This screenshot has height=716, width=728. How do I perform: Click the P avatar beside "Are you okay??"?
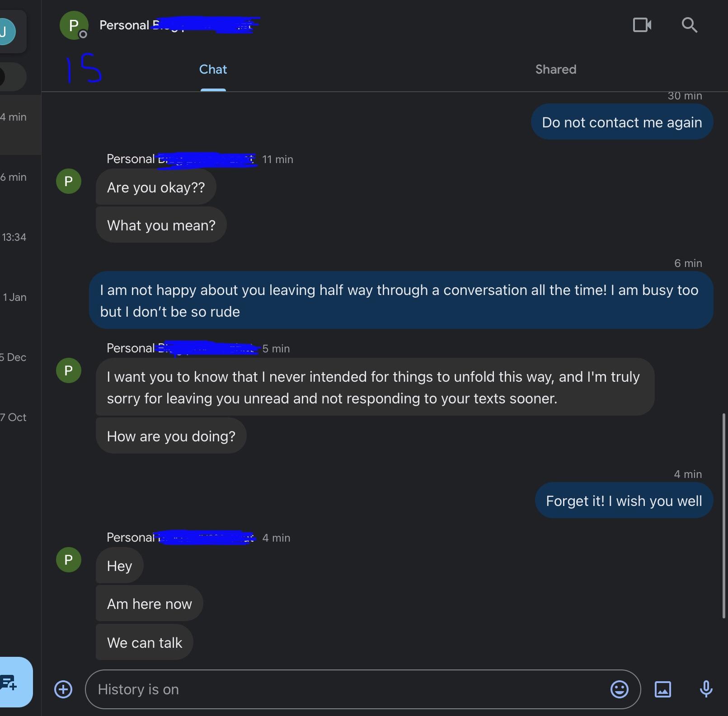tap(69, 181)
